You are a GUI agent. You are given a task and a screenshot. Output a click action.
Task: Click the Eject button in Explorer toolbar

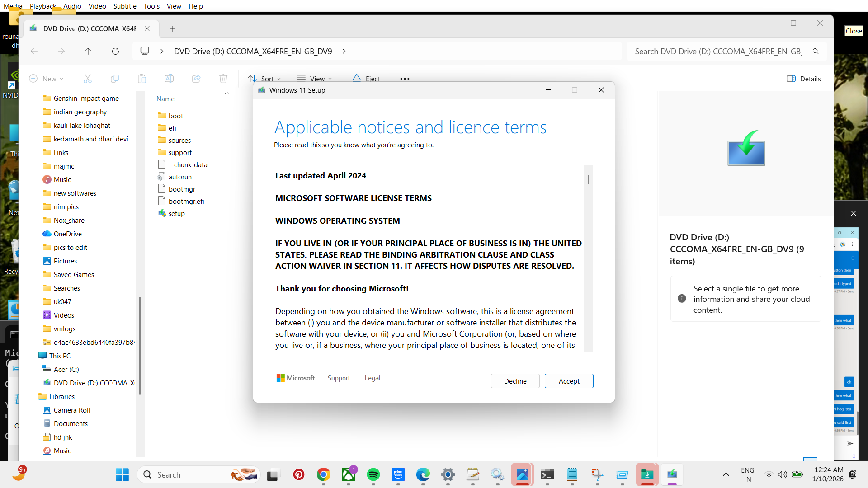pyautogui.click(x=366, y=79)
